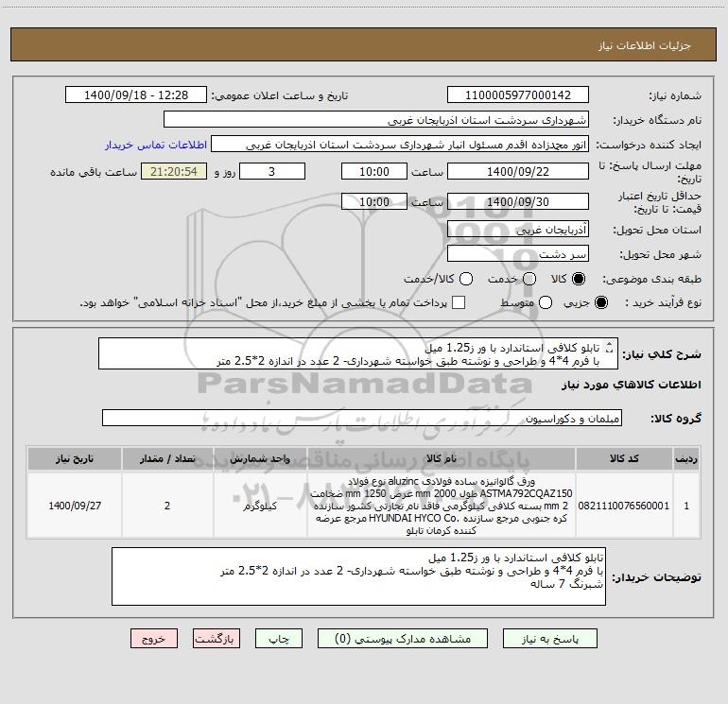Click the goods group field مبلمان و دکوراسیون
The width and height of the screenshot is (728, 704).
pyautogui.click(x=362, y=418)
